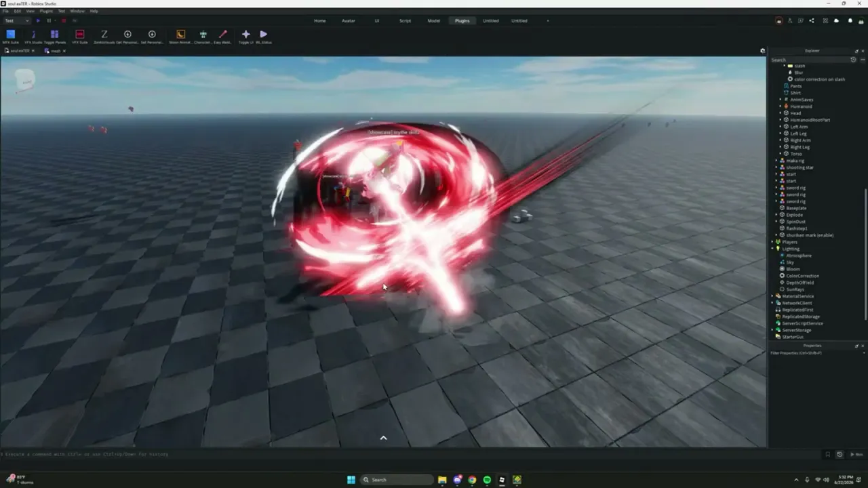This screenshot has width=868, height=488.
Task: Switch to the Model ribbon tab
Action: 433,20
